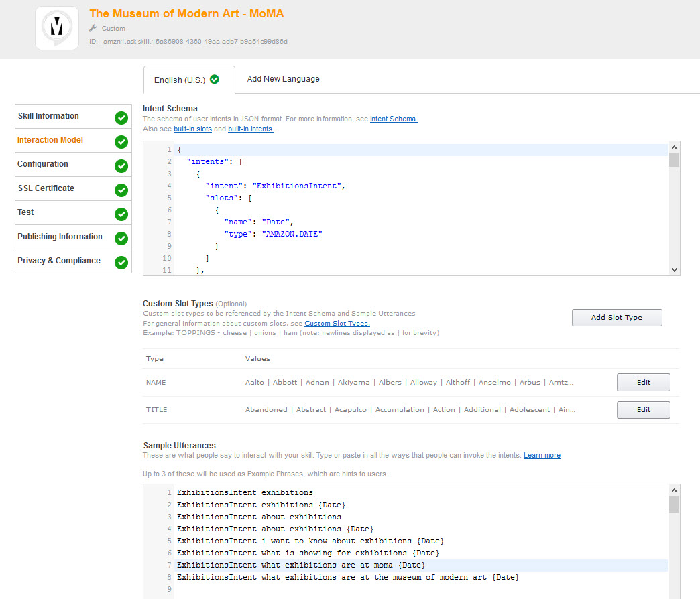Place cursor on the "ExhibitionsIntent" intent line
Image resolution: width=700 pixels, height=599 pixels.
(x=275, y=186)
